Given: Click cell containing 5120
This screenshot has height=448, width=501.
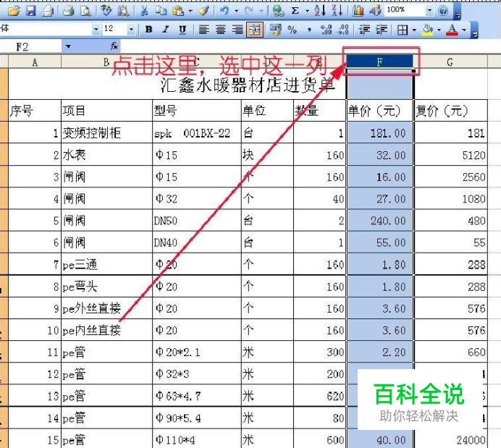Looking at the screenshot, I should 451,155.
